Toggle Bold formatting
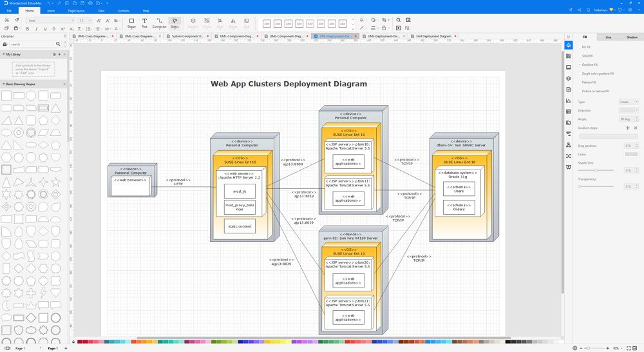 tap(28, 29)
